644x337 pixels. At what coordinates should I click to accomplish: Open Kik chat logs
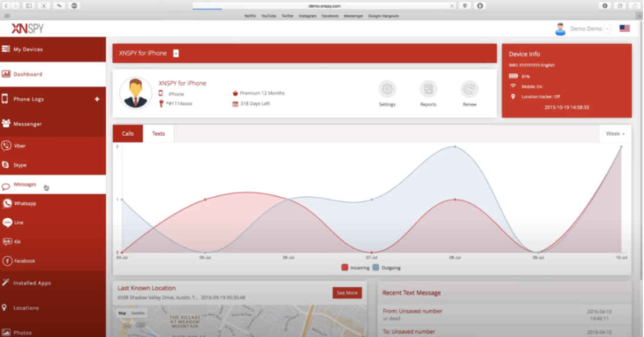[53, 242]
